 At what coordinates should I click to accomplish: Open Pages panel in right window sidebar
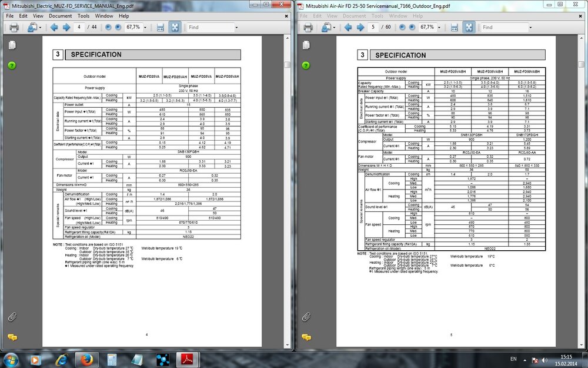[x=306, y=45]
